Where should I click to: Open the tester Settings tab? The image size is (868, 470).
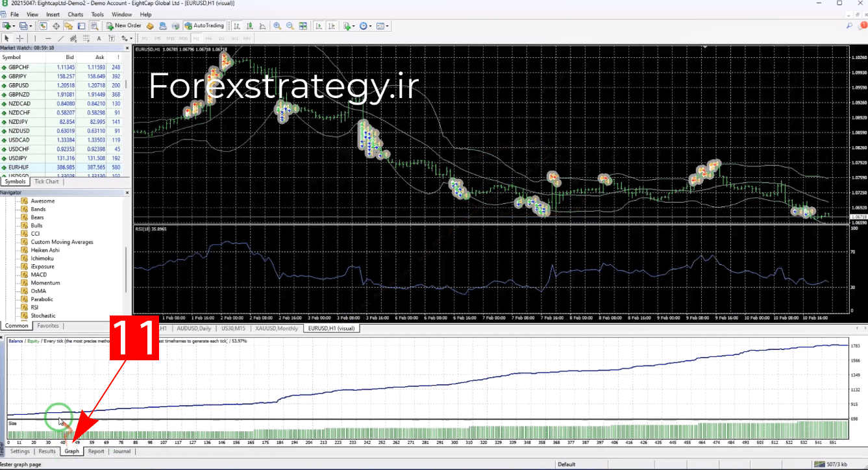click(19, 451)
